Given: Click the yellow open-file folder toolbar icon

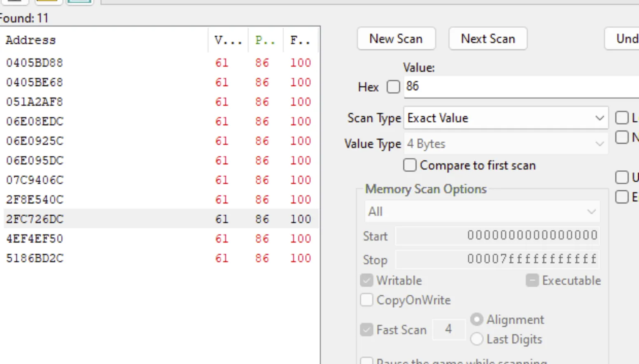Looking at the screenshot, I should coord(48,2).
